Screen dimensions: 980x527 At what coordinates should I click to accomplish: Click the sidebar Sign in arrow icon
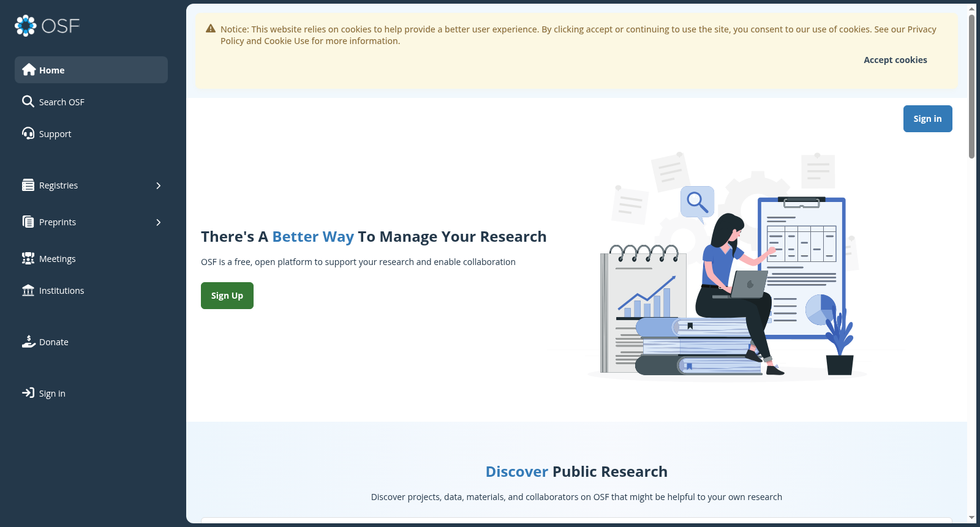tap(28, 393)
